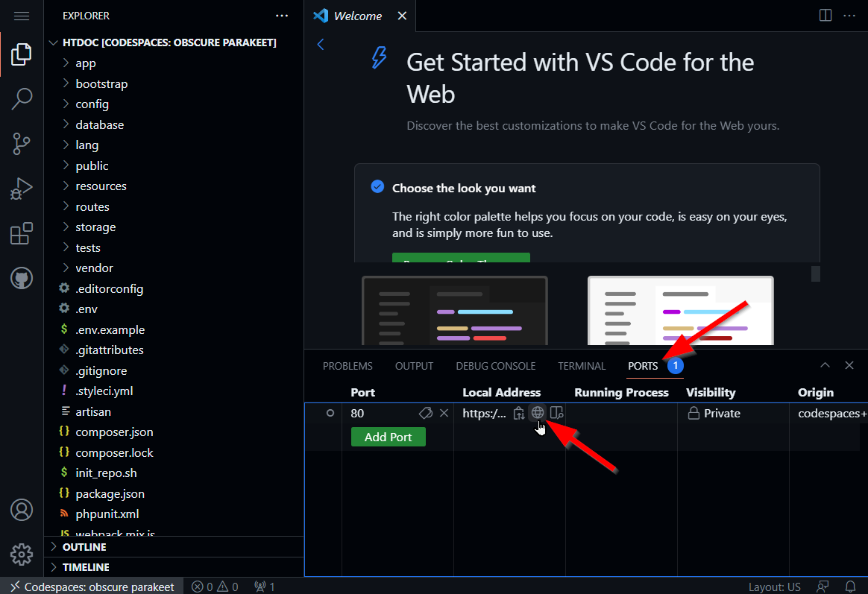Open the Accounts menu icon
Image resolution: width=868 pixels, height=594 pixels.
(22, 510)
